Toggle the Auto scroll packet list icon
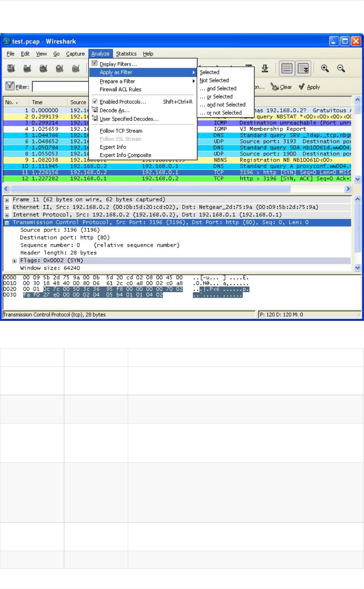 click(x=303, y=68)
